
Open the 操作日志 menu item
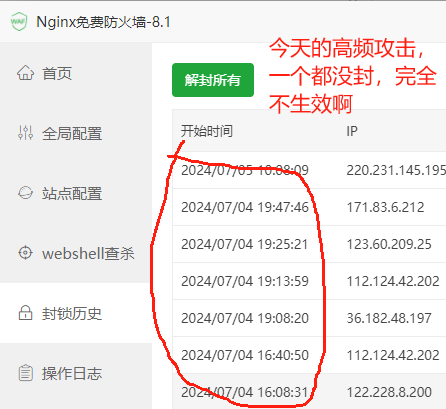[76, 373]
